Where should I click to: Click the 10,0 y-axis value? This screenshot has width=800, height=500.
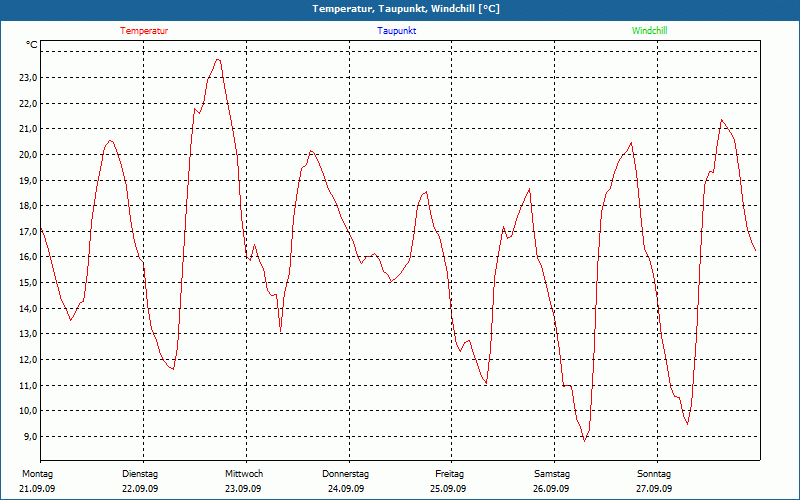(x=28, y=411)
